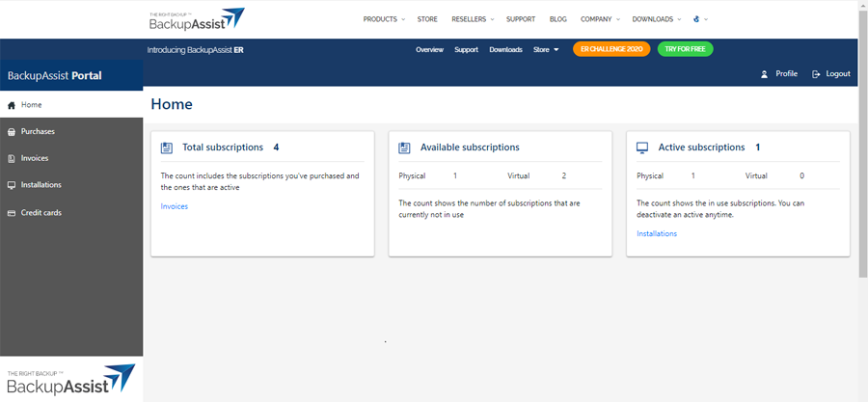This screenshot has width=868, height=402.
Task: Click the 'Total subscriptions' title
Action: [x=223, y=147]
